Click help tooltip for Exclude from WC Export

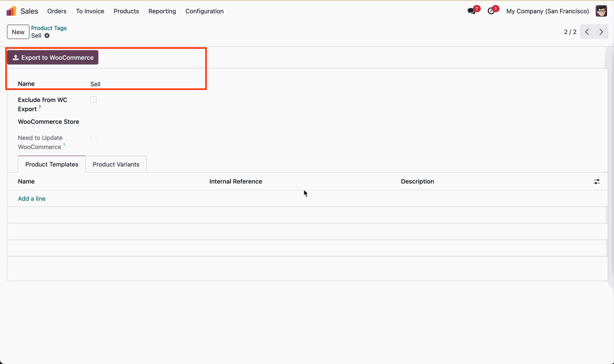pos(40,107)
